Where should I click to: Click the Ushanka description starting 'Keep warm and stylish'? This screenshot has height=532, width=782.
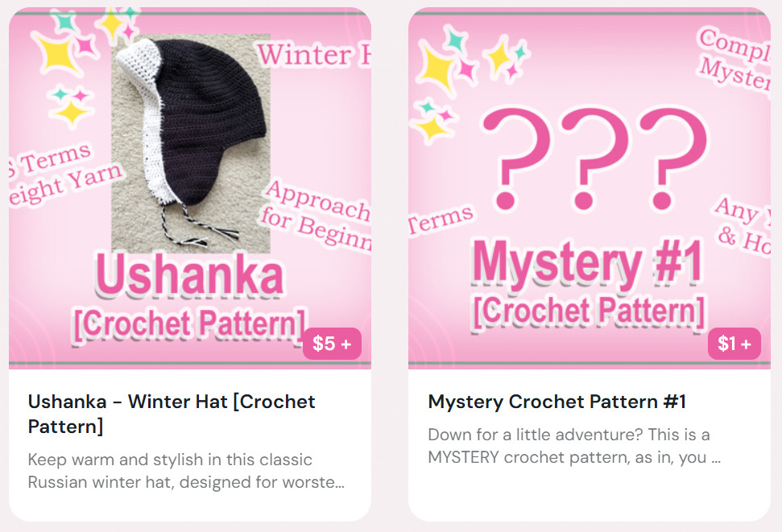187,471
